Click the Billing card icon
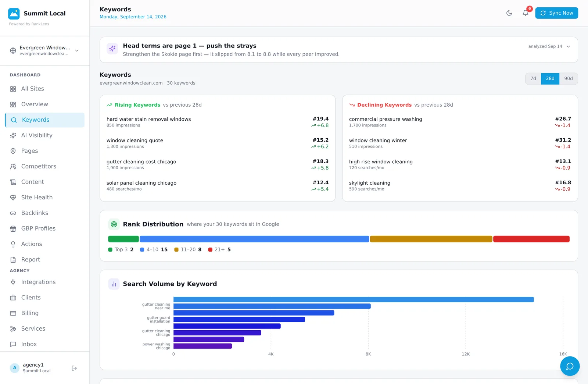The width and height of the screenshot is (588, 384). 13,313
